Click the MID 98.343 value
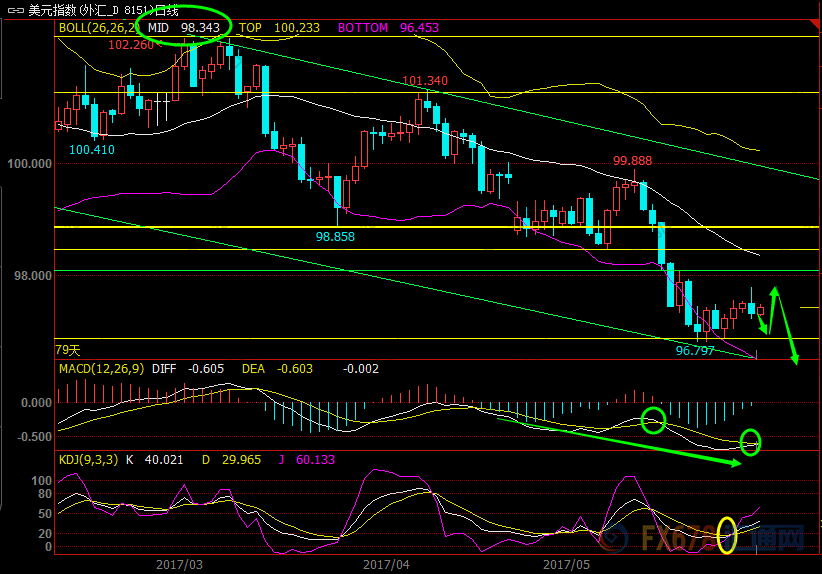 [183, 28]
